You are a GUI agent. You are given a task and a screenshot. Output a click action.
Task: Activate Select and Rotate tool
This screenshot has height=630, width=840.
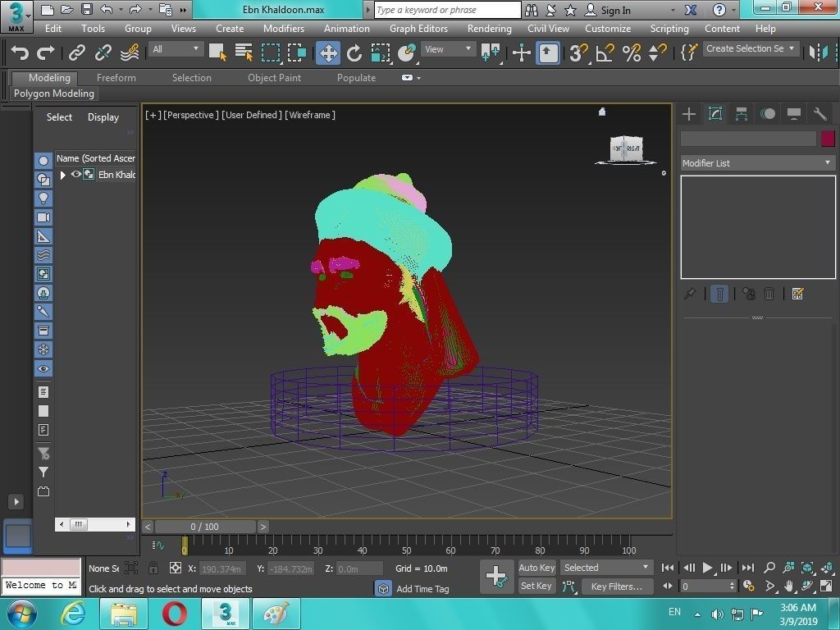tap(354, 53)
